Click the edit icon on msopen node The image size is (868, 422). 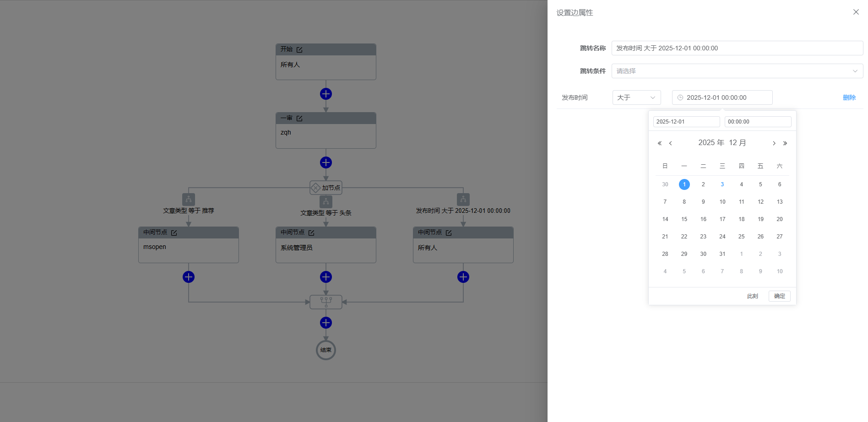[x=174, y=233]
